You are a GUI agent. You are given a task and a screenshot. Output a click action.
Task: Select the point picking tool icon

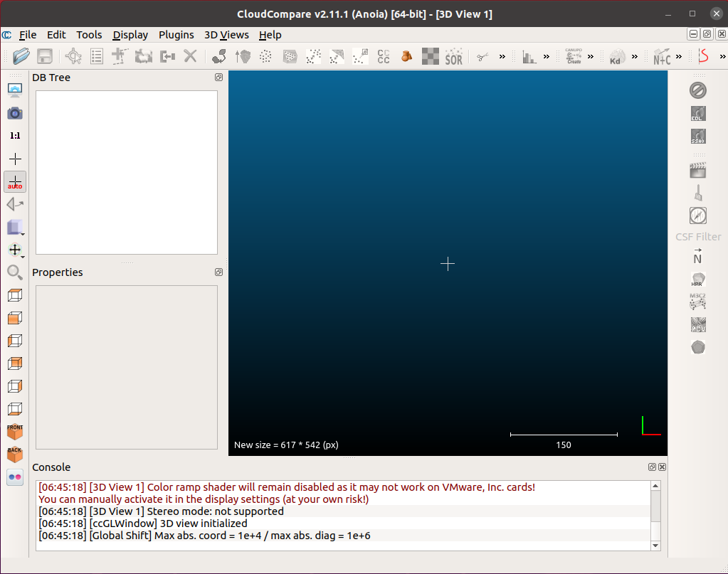point(73,57)
